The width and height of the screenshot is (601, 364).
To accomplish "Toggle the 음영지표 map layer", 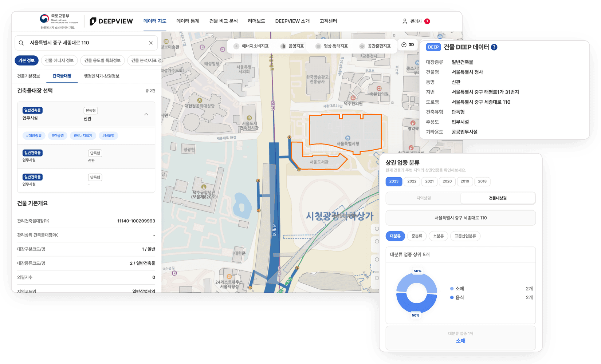I will click(292, 46).
